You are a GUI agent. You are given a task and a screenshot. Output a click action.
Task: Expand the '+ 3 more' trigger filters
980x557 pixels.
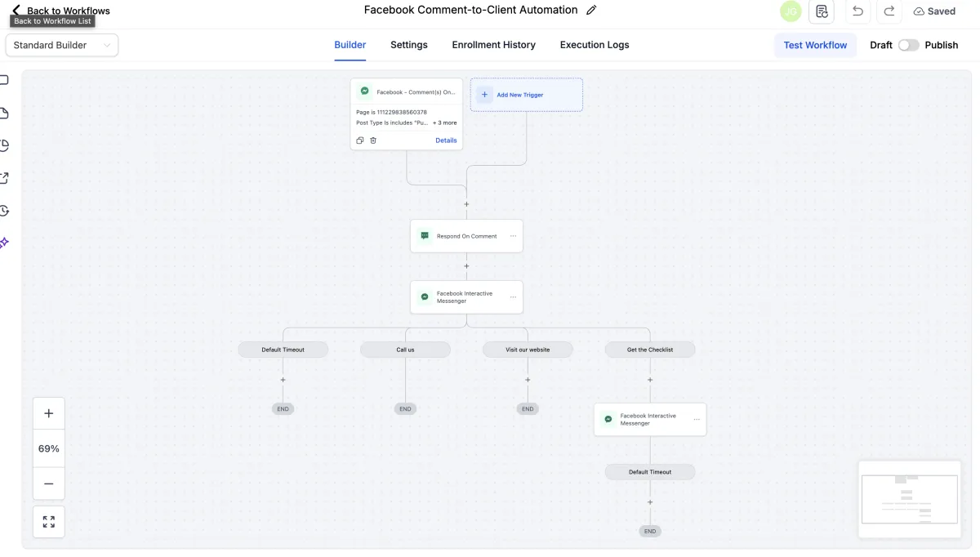445,123
